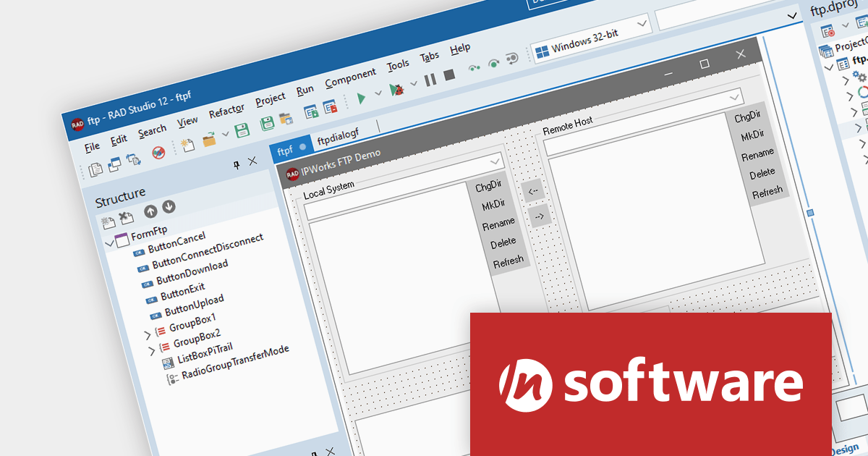Open the Local System path combo box
868x456 pixels.
point(495,160)
